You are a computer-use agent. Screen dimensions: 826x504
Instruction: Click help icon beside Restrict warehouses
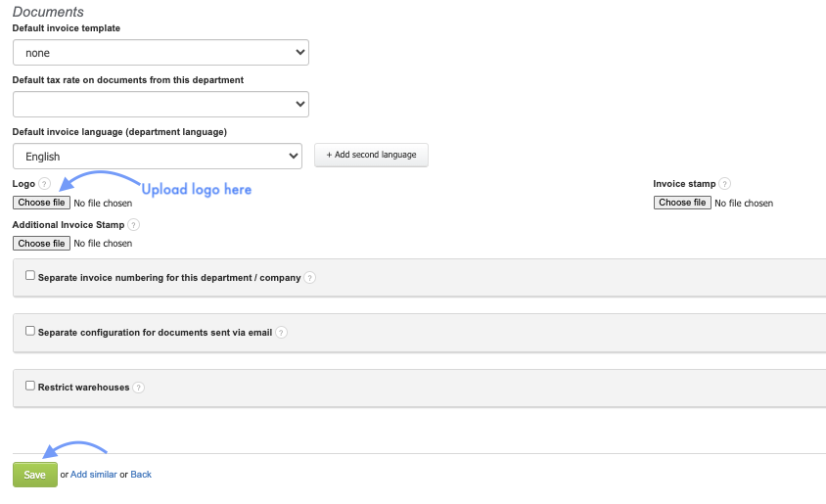[x=138, y=388]
